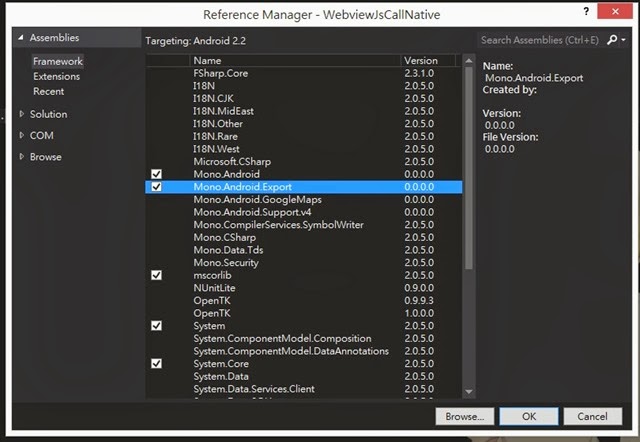Image resolution: width=640 pixels, height=442 pixels.
Task: Click the vertical scrollbar thumb
Action: coord(469,168)
